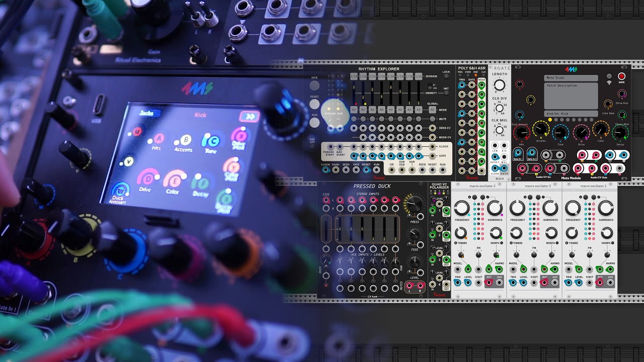
Task: Click the top TRIG jack on Poly S&H ASR
Action: pyautogui.click(x=461, y=85)
